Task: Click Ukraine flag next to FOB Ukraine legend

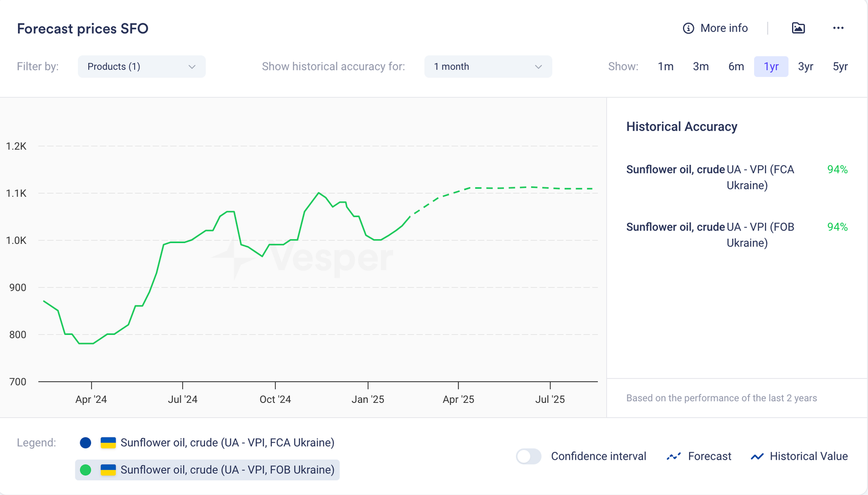Action: tap(108, 470)
